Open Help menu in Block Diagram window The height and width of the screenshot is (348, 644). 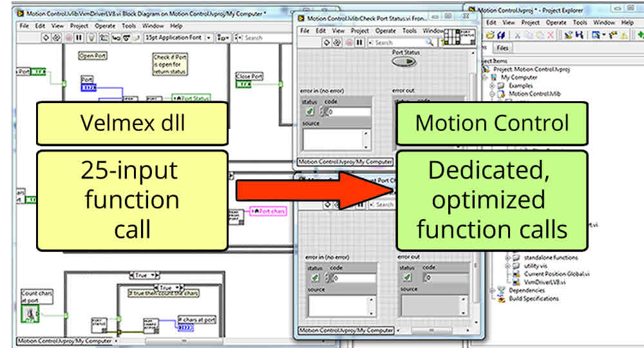tap(176, 26)
